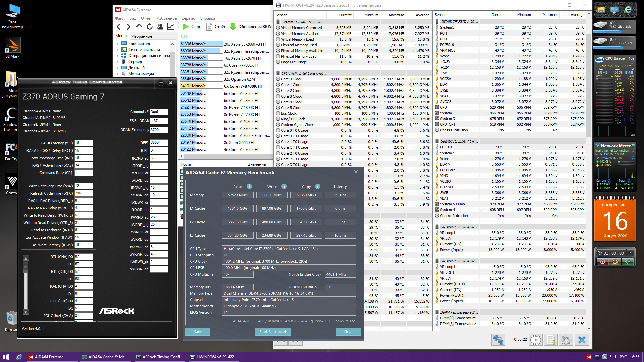
Task: Click AIDA64 tray icon in taskbar
Action: pos(589,357)
